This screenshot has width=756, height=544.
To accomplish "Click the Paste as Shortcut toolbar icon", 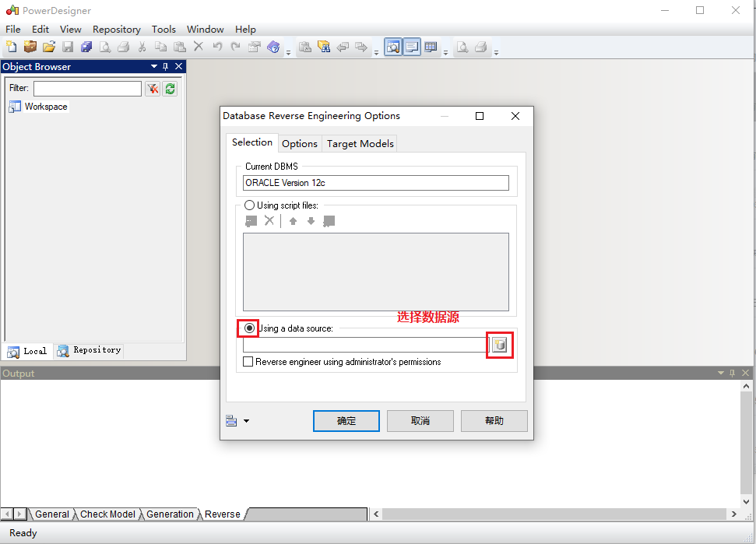I will (304, 47).
